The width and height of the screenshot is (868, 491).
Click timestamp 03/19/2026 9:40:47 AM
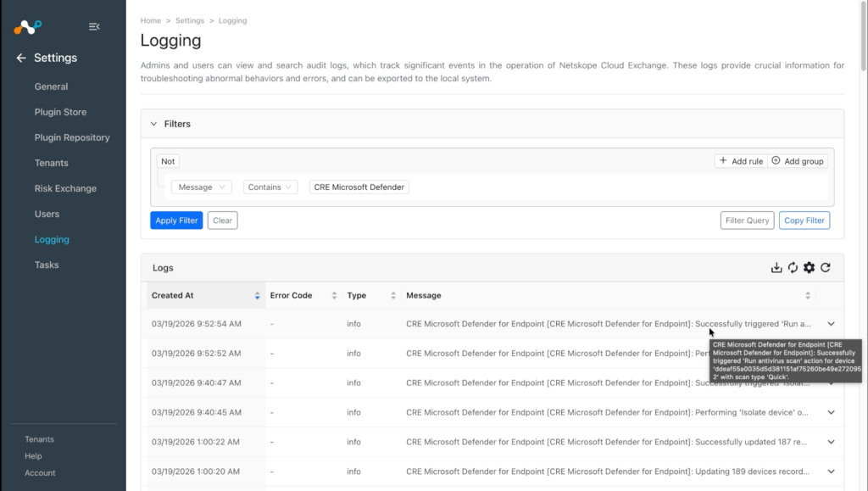[x=196, y=382]
